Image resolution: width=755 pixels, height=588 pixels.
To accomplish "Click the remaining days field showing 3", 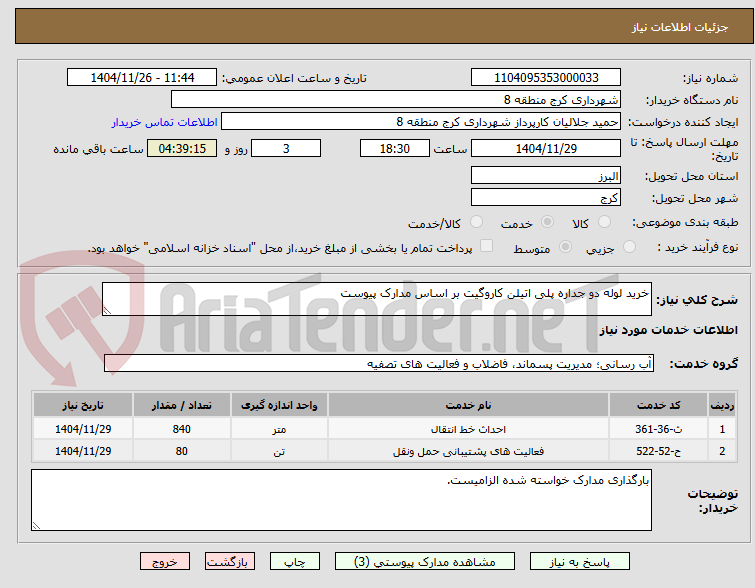I will 286,148.
